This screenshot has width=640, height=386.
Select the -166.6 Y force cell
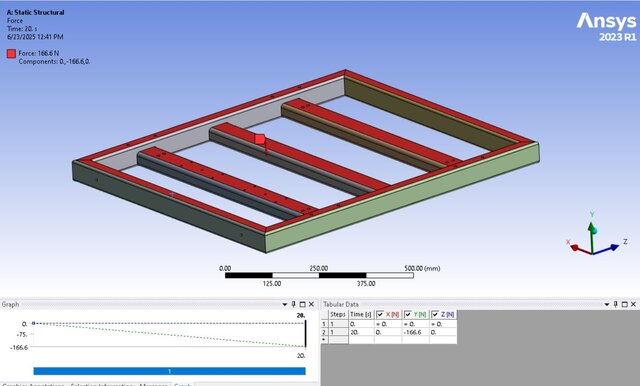click(415, 332)
